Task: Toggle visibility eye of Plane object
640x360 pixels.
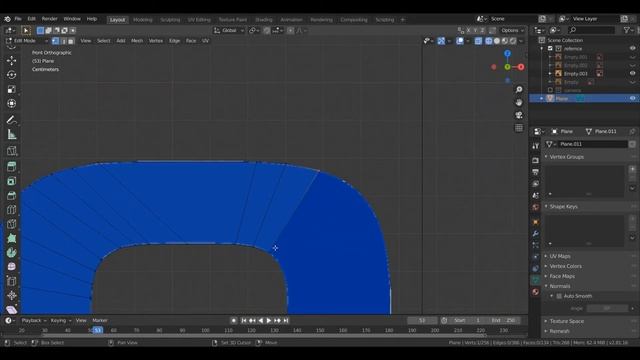Action: (x=632, y=98)
